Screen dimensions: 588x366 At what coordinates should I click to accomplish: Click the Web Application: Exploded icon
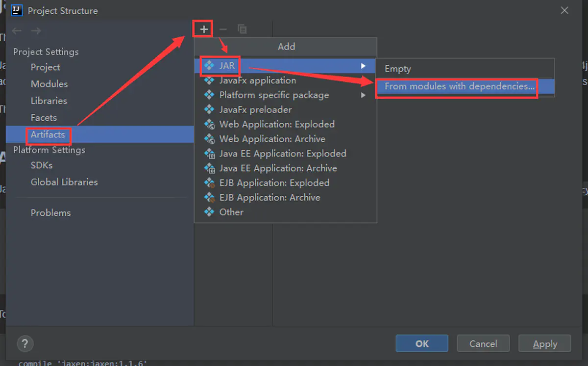point(210,124)
